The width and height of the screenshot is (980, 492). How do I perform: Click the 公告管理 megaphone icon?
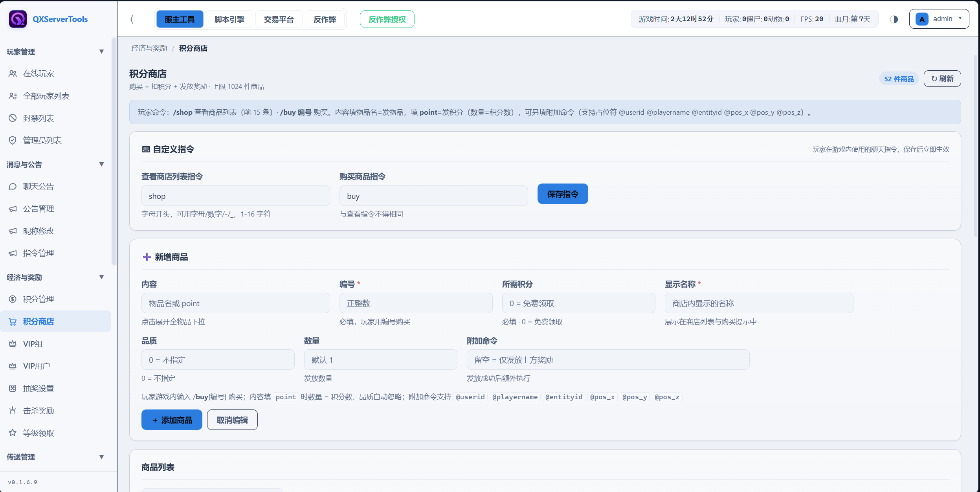click(x=13, y=209)
